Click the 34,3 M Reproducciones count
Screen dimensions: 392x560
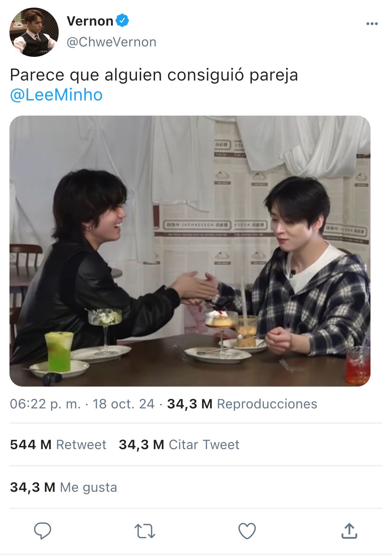(242, 404)
